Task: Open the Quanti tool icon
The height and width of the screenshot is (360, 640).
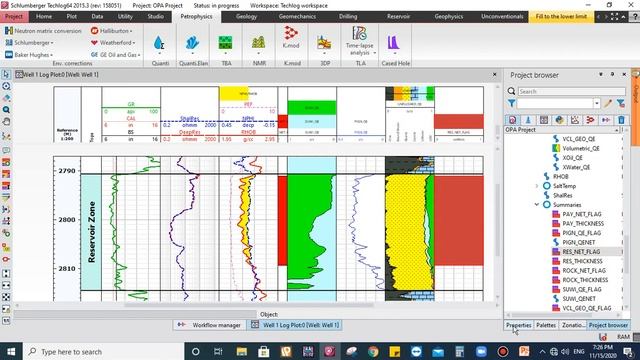Action: point(160,43)
